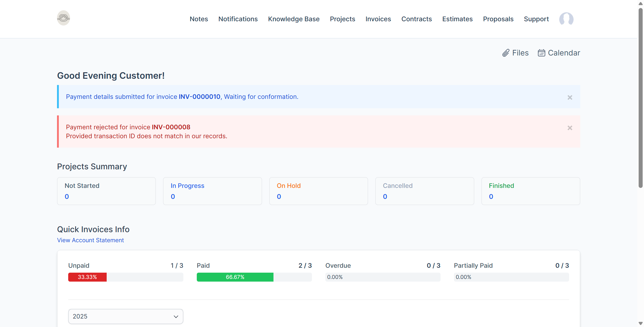644x327 pixels.
Task: Open the Knowledge Base page
Action: pos(294,19)
